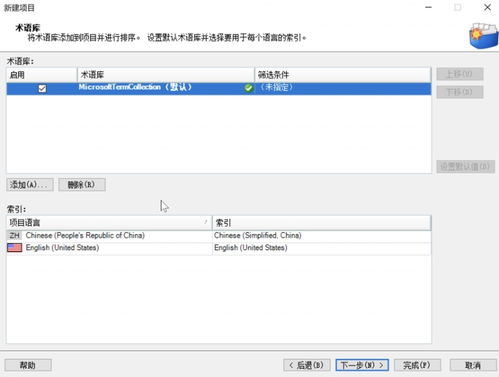Close the 新建项目 dialog
The width and height of the screenshot is (499, 377).
click(487, 7)
